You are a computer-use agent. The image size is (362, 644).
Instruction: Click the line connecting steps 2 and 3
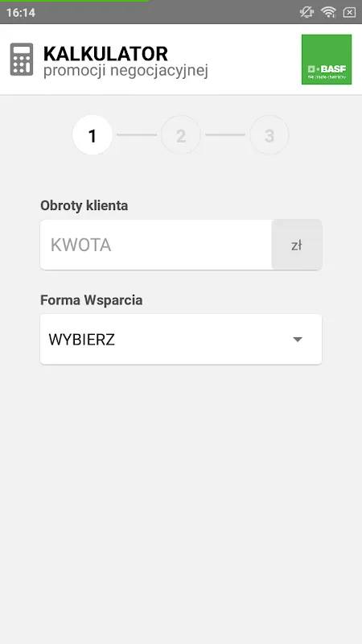coord(225,134)
